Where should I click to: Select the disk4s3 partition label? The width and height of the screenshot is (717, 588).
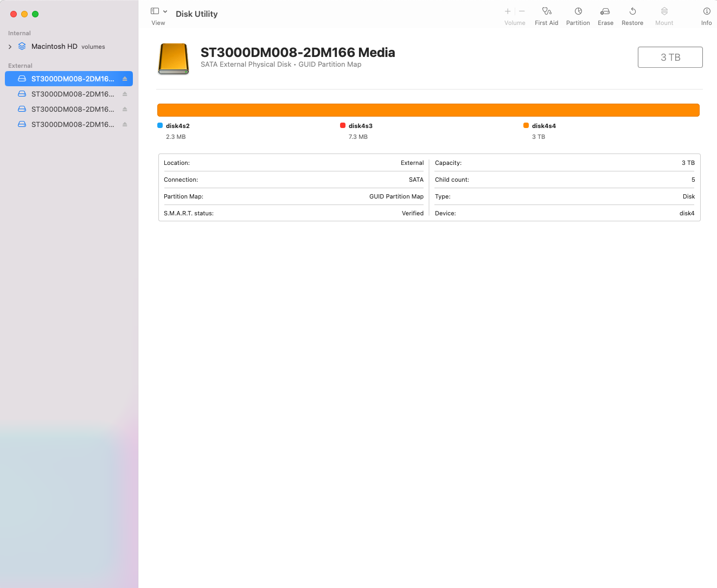click(x=361, y=126)
